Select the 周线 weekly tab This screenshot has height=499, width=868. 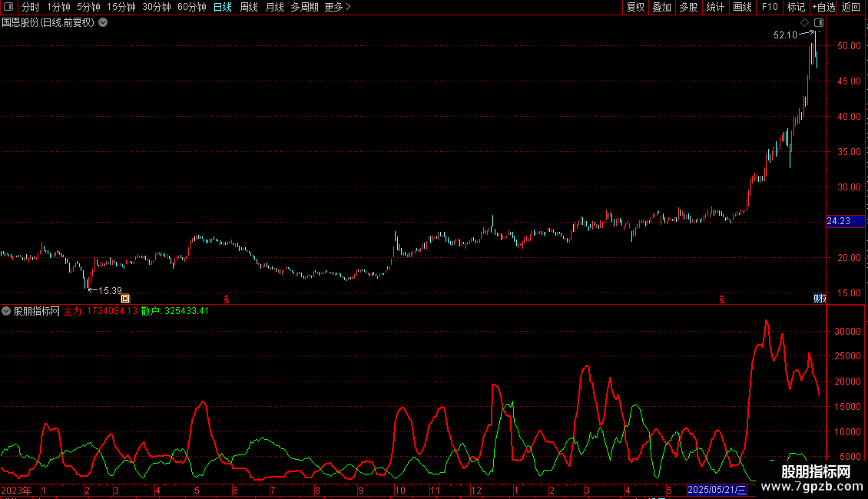point(249,7)
